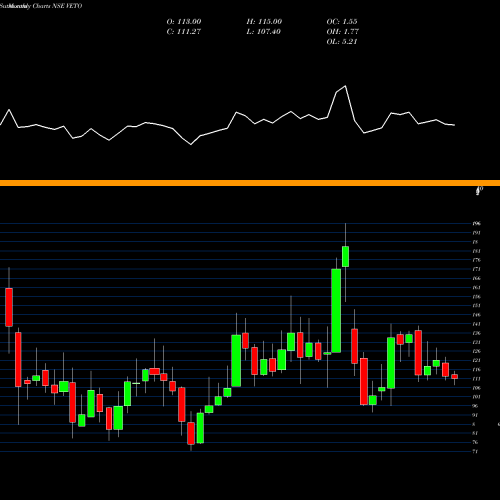The height and width of the screenshot is (500, 500).
Task: Select the open value 'O: 113.00'
Action: point(184,21)
